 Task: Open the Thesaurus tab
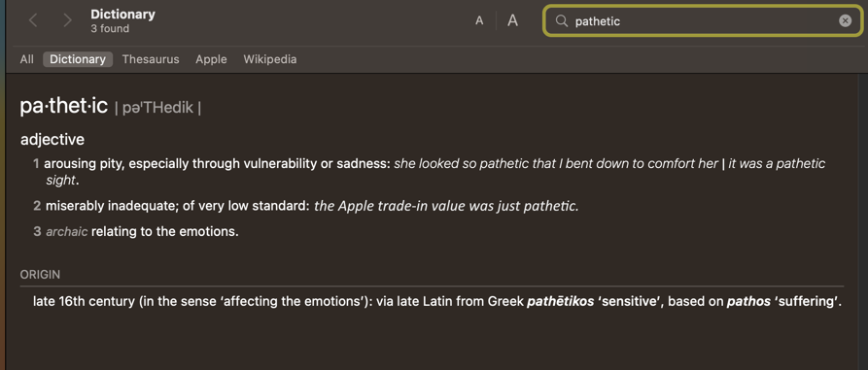tap(151, 59)
